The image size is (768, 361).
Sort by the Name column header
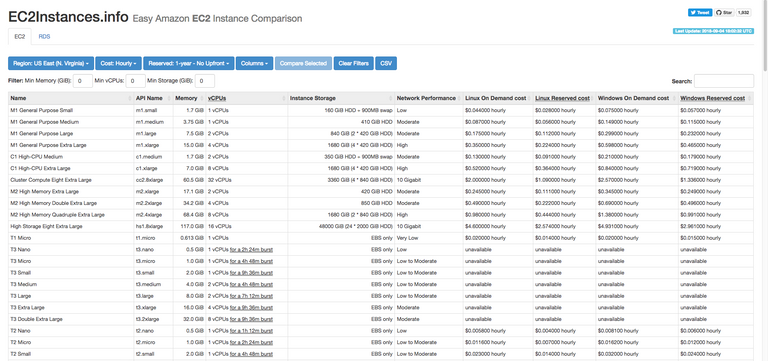[x=71, y=98]
